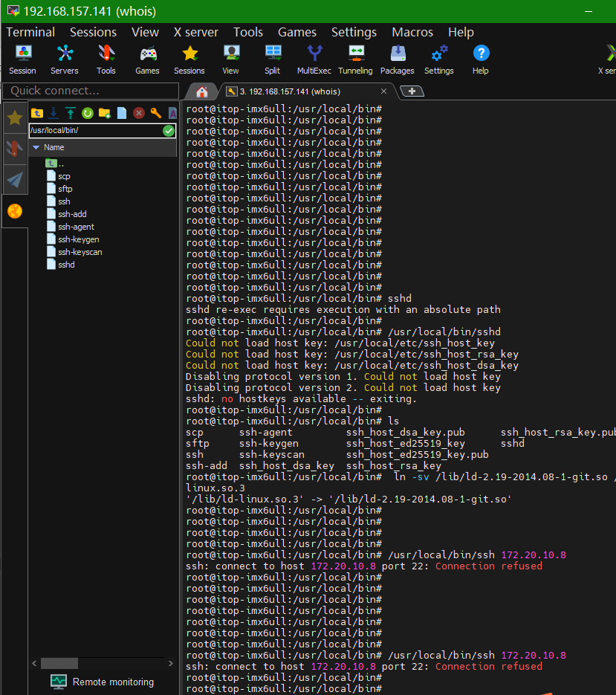Select the Split toolbar icon
The image size is (616, 695).
(x=272, y=60)
